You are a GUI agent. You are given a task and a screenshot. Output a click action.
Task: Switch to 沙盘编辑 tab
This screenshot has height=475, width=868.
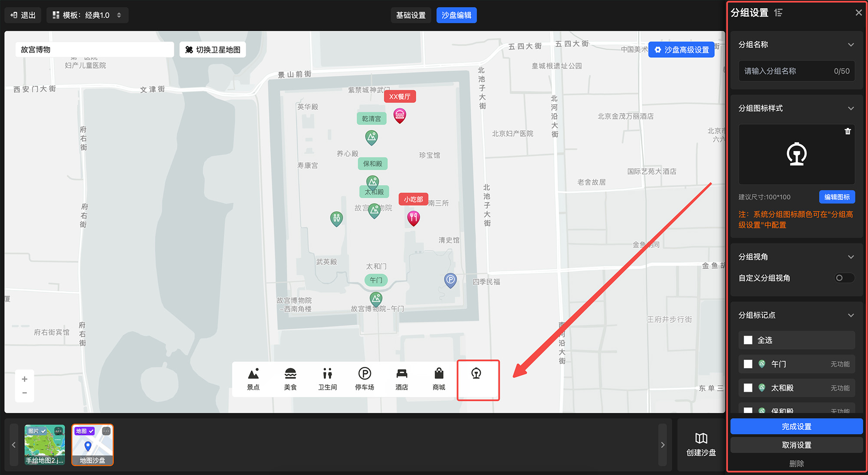[456, 15]
